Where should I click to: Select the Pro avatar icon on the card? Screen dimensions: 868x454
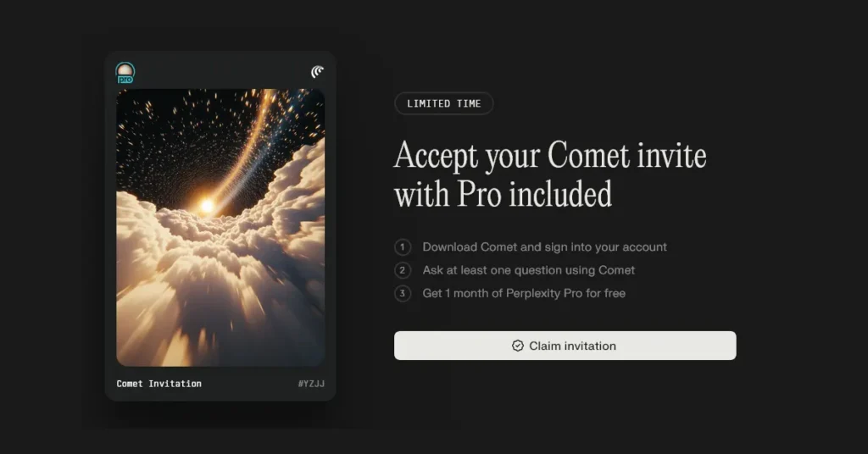pyautogui.click(x=125, y=73)
